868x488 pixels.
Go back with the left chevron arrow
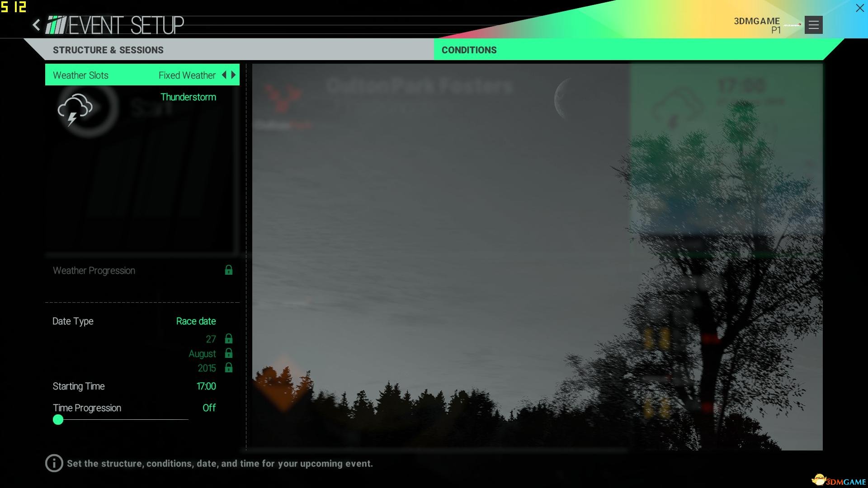[x=36, y=25]
